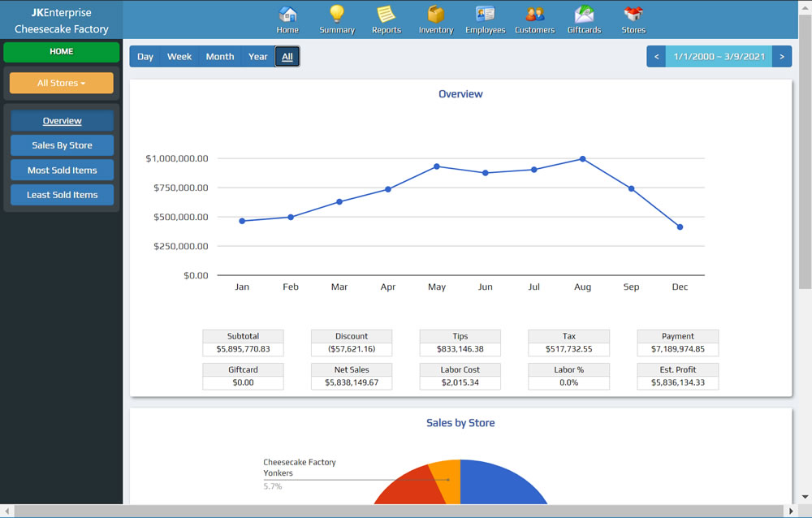Select the Day range tab
Screen dimensions: 812x518
point(145,57)
